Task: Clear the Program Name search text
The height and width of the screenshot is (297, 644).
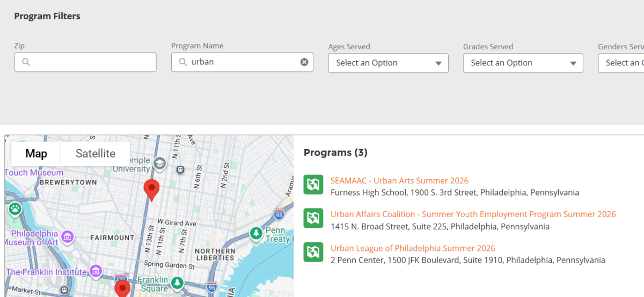Action: 304,62
